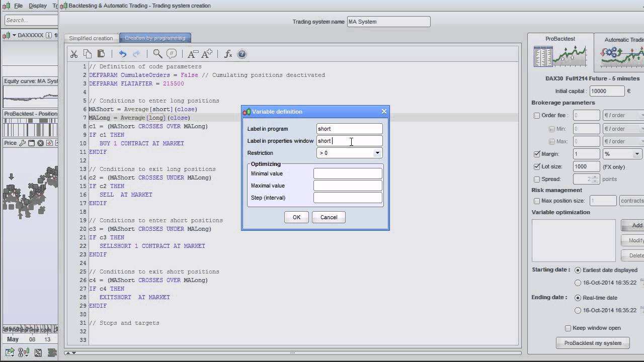This screenshot has width=644, height=362.
Task: Click the Max sub-option icon under Order fee
Action: coord(552,142)
